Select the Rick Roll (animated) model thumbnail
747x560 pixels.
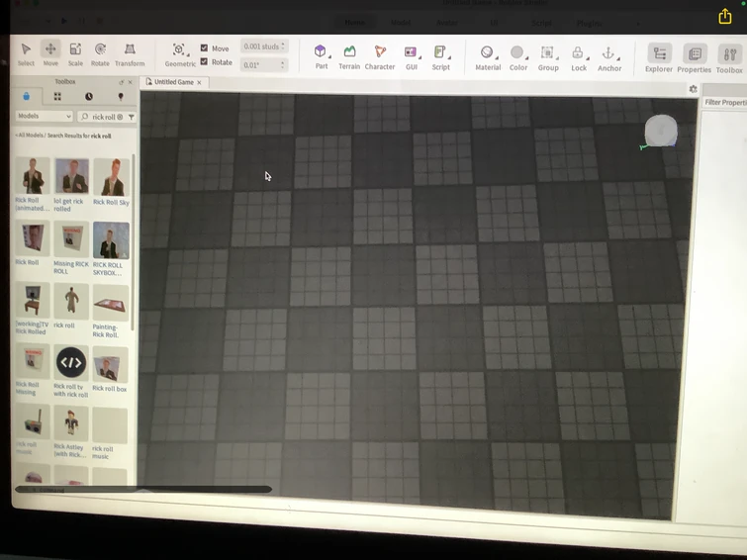coord(33,176)
